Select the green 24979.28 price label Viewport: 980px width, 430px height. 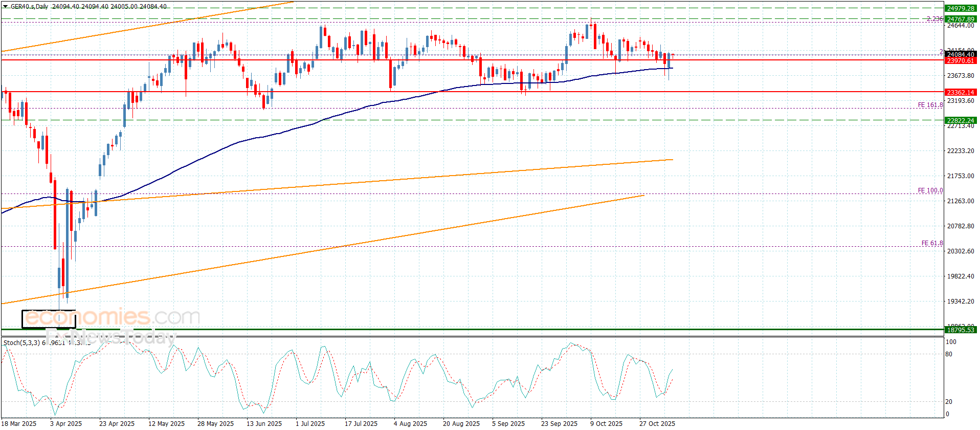pyautogui.click(x=960, y=8)
